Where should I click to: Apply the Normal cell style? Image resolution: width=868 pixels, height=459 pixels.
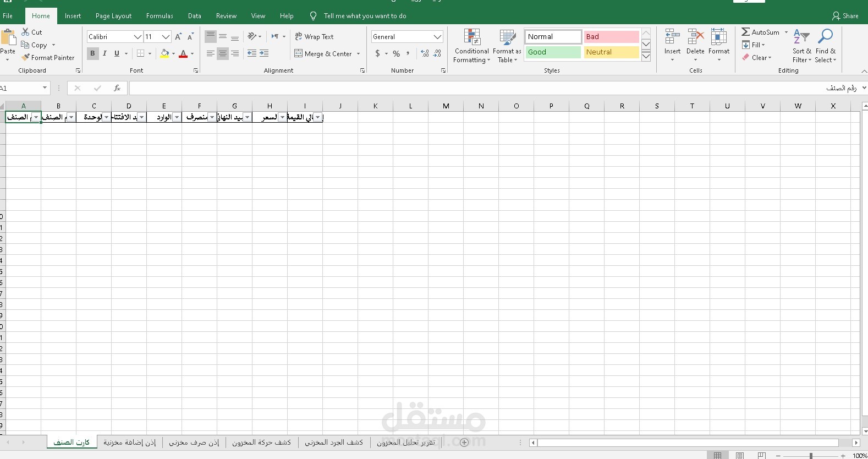pyautogui.click(x=553, y=36)
